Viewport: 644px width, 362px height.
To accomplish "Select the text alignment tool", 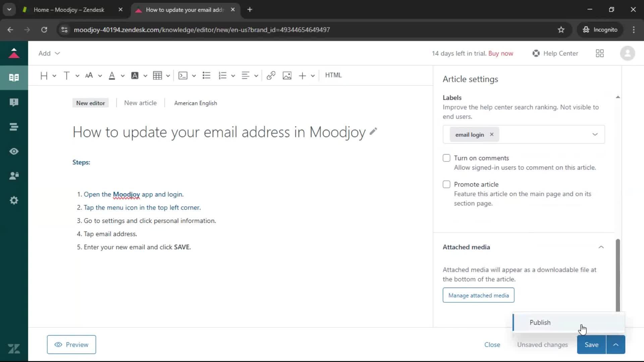I will [246, 75].
